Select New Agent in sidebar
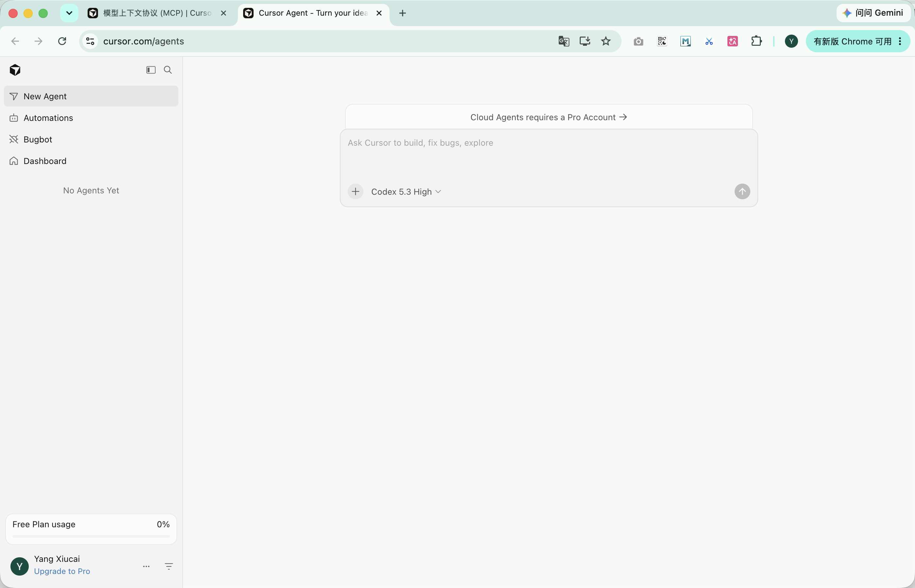Screen dimensions: 915x588 point(91,96)
